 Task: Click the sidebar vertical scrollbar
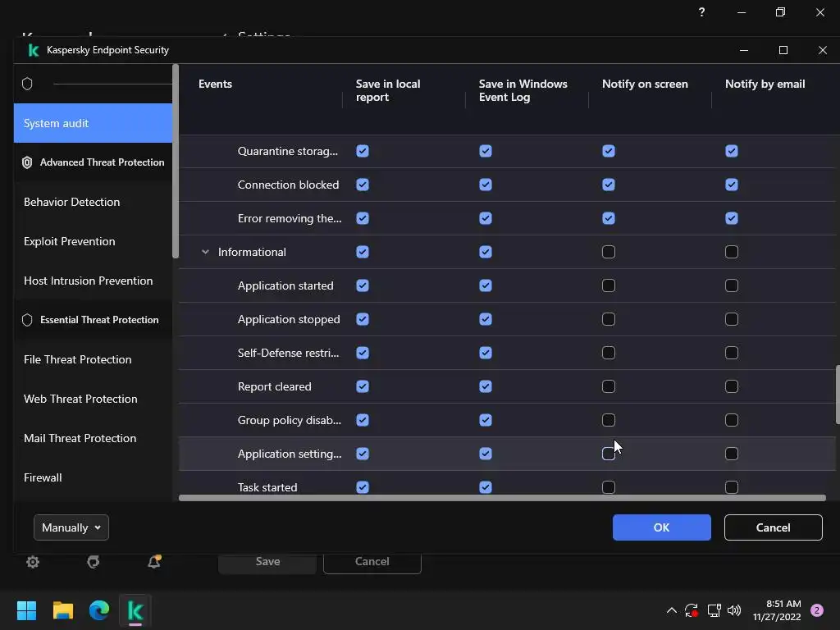click(x=176, y=161)
